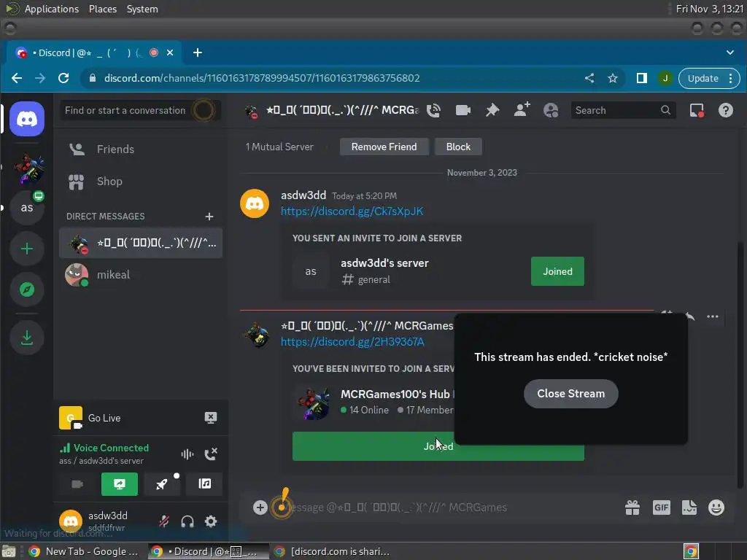Open the 'as' server icon
The image size is (747, 560).
pos(27,208)
